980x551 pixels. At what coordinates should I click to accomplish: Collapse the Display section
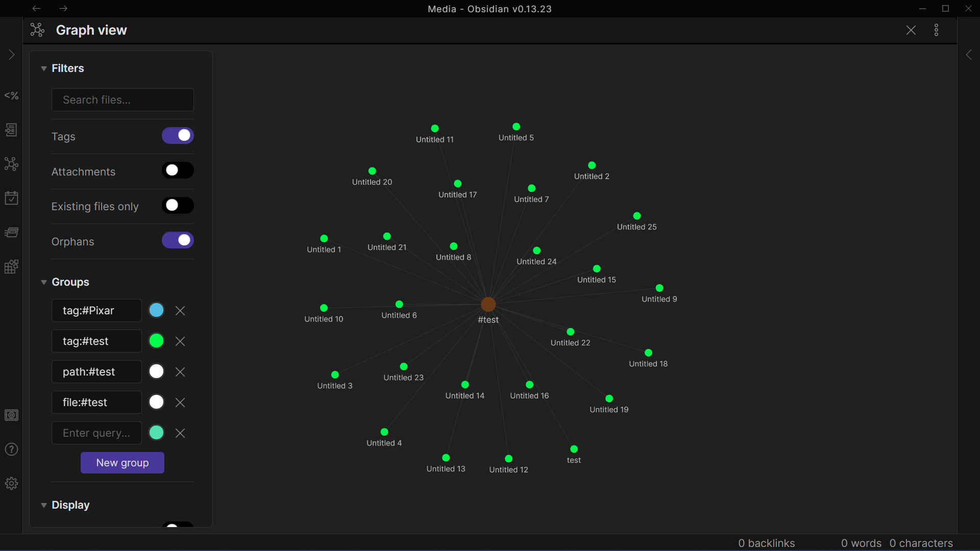click(44, 505)
